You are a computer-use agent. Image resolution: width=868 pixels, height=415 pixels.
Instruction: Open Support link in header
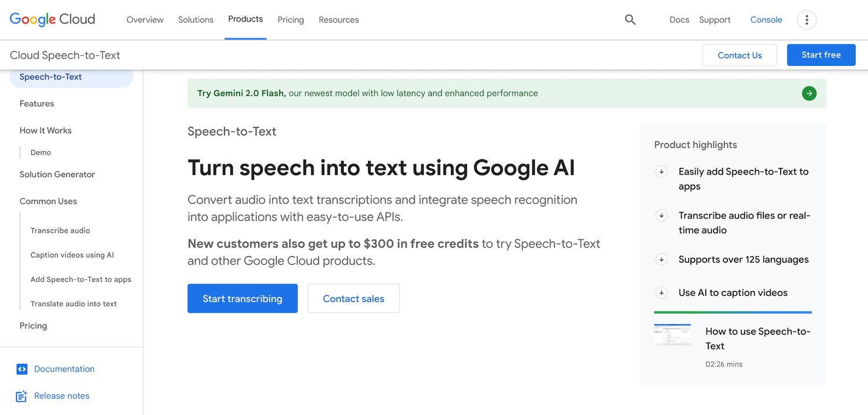715,20
